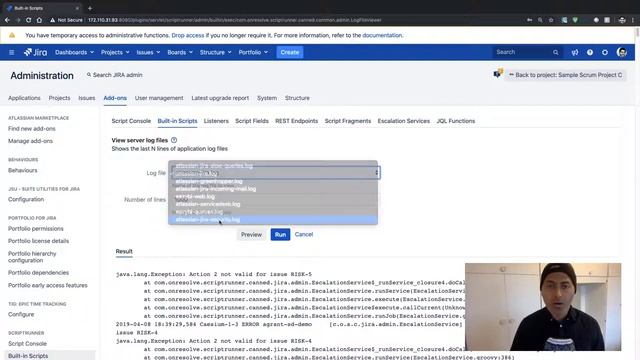Image resolution: width=640 pixels, height=360 pixels.
Task: Open a new browser tab
Action: point(90,8)
